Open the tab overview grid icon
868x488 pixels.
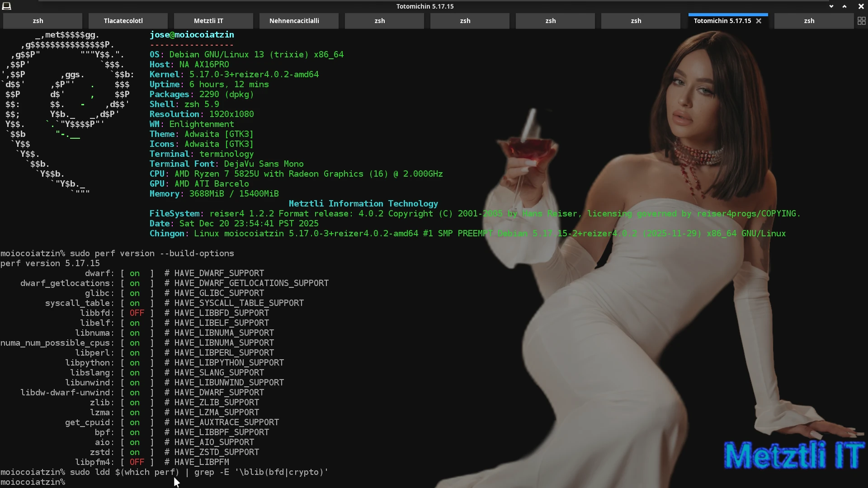tap(861, 21)
